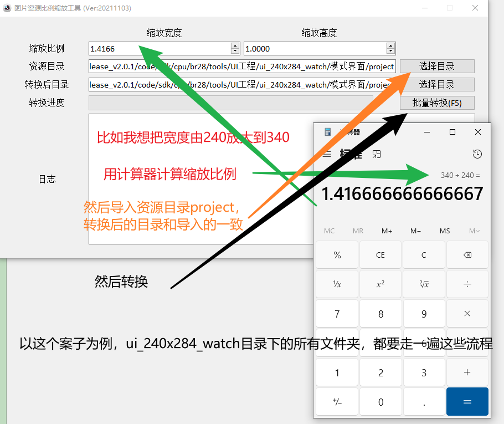
Task: Click the scale width field showing 1.4166
Action: point(160,49)
